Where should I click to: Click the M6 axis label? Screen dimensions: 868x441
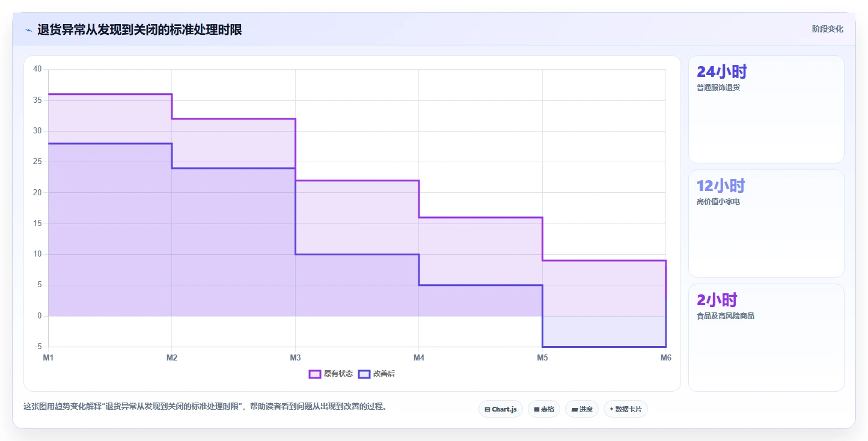666,358
